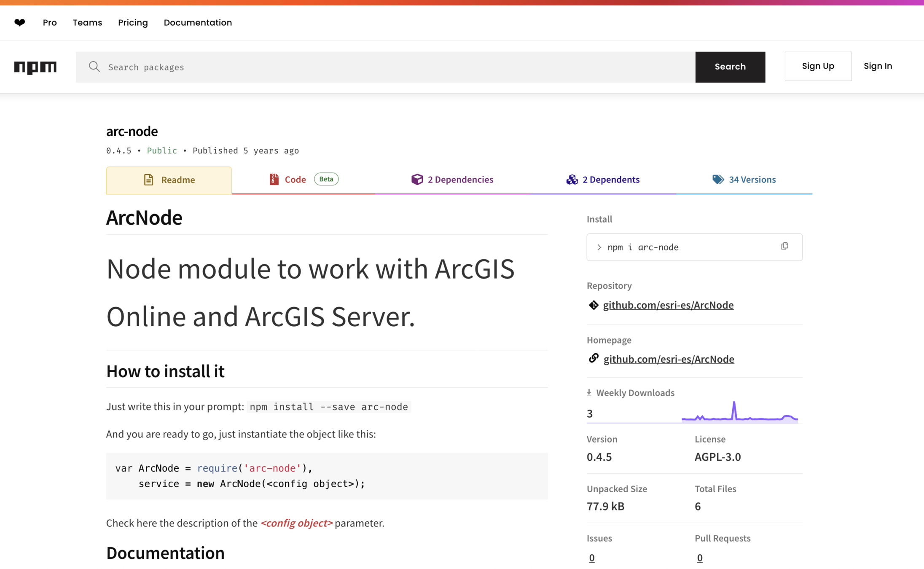Click the Readme document icon
The image size is (924, 569).
pos(148,180)
